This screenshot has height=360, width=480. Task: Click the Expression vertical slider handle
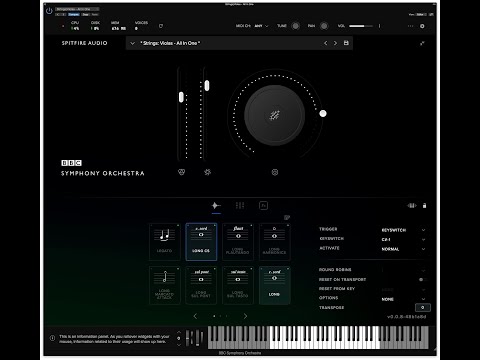pos(181,97)
